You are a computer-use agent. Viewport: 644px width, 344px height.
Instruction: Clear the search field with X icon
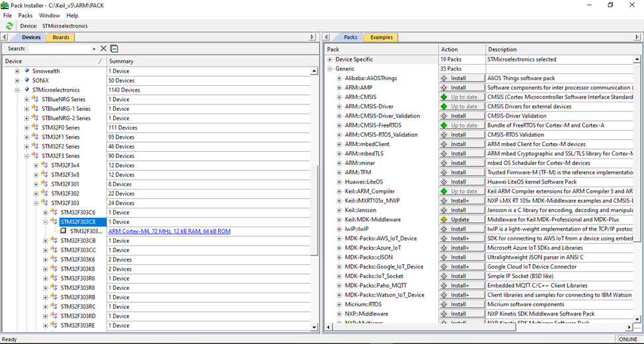pos(104,48)
